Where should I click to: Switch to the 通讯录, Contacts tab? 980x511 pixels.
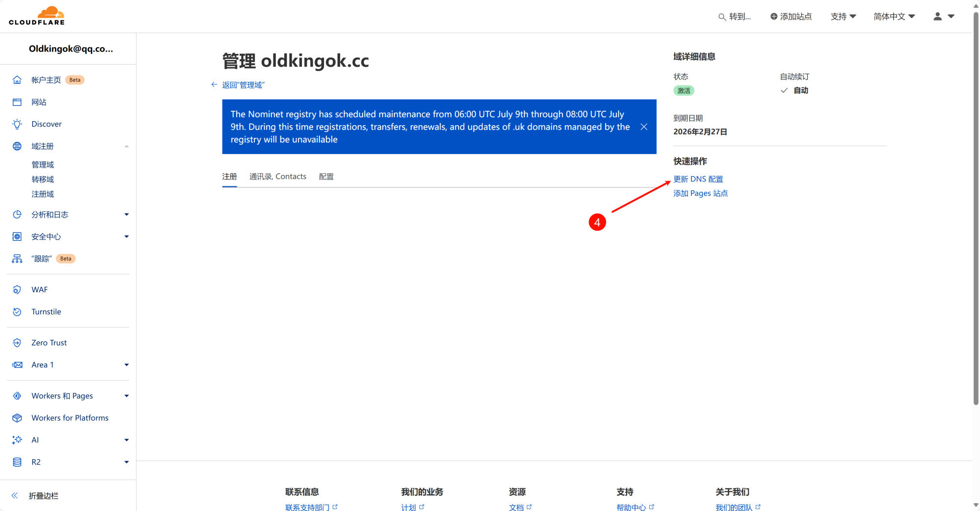coord(278,177)
